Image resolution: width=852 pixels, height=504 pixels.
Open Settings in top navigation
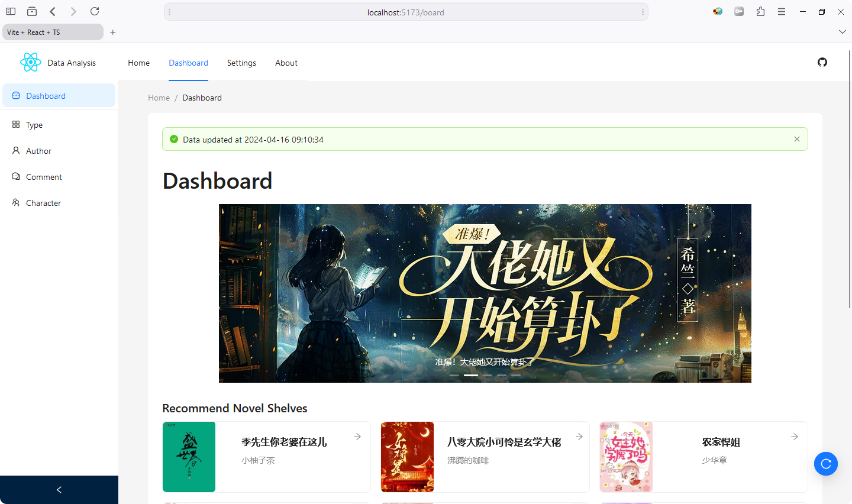point(241,63)
